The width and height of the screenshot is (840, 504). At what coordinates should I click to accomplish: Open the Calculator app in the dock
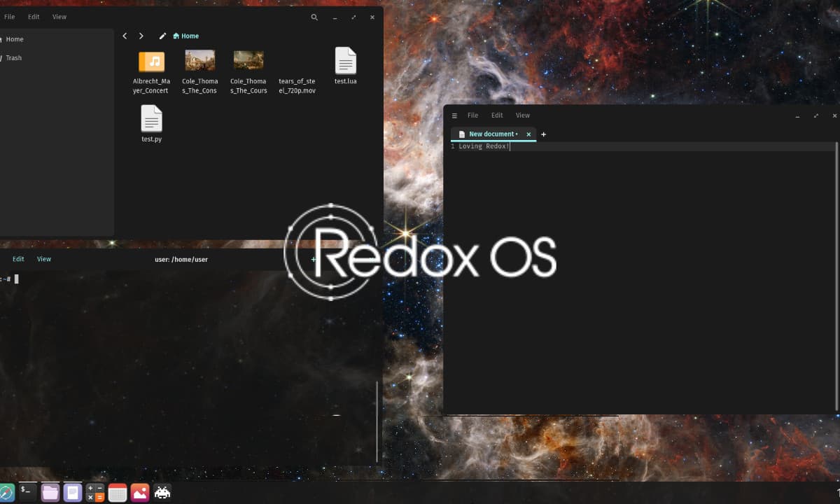[95, 492]
